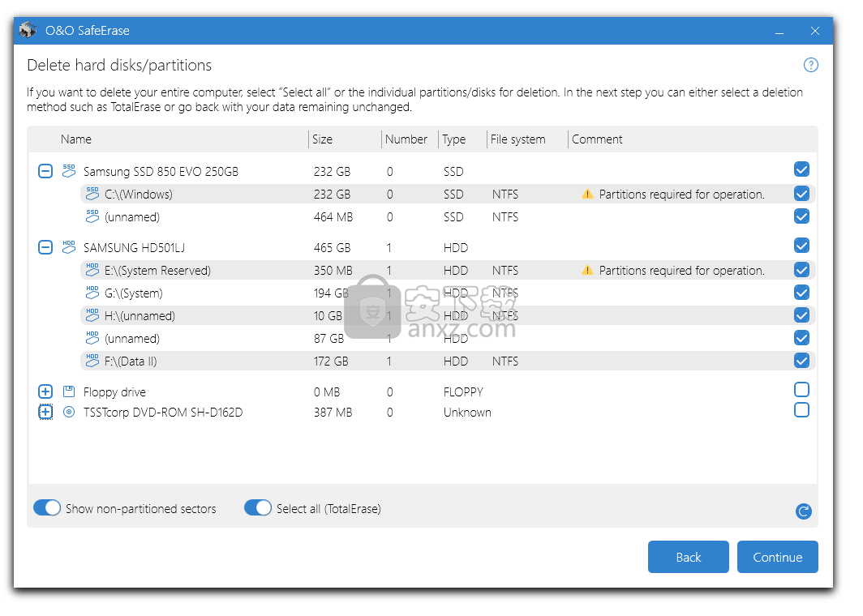Click the C:\(Windows) partition SSD icon
The width and height of the screenshot is (863, 616).
[92, 194]
